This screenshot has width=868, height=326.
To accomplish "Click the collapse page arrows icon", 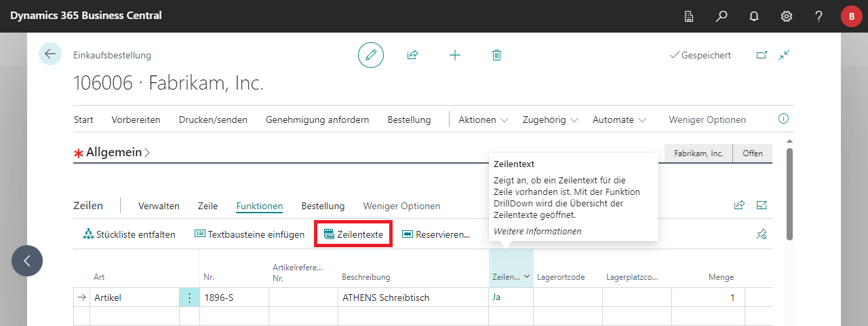I will coord(785,55).
